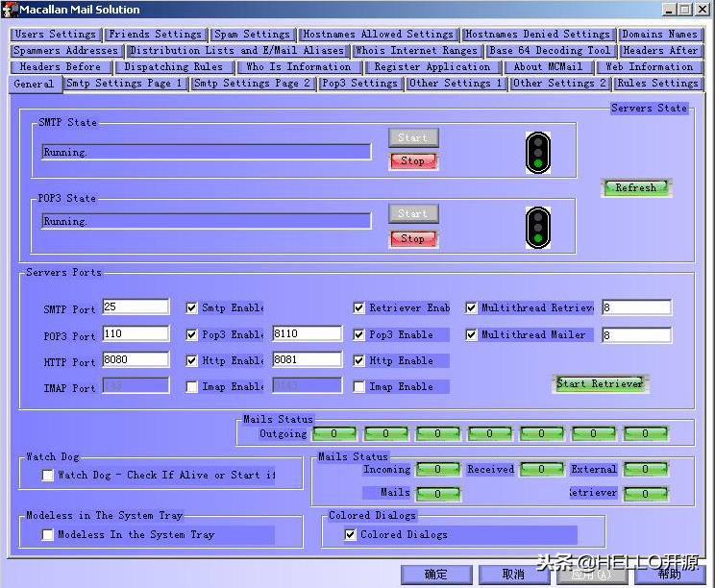Switch to the Headers After tab

(x=660, y=51)
